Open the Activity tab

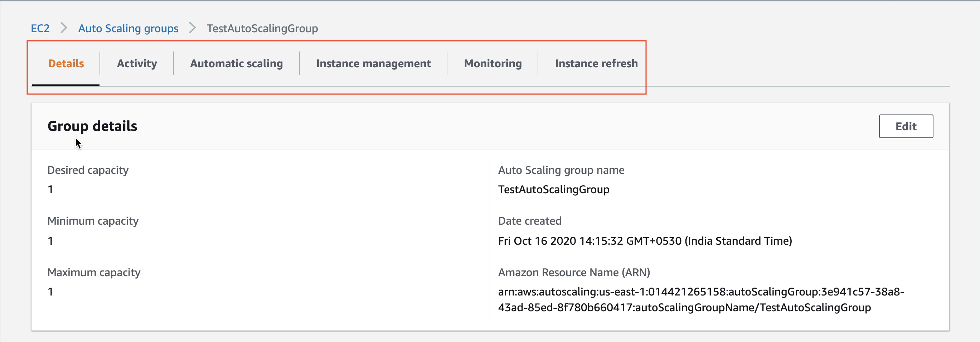click(x=137, y=63)
